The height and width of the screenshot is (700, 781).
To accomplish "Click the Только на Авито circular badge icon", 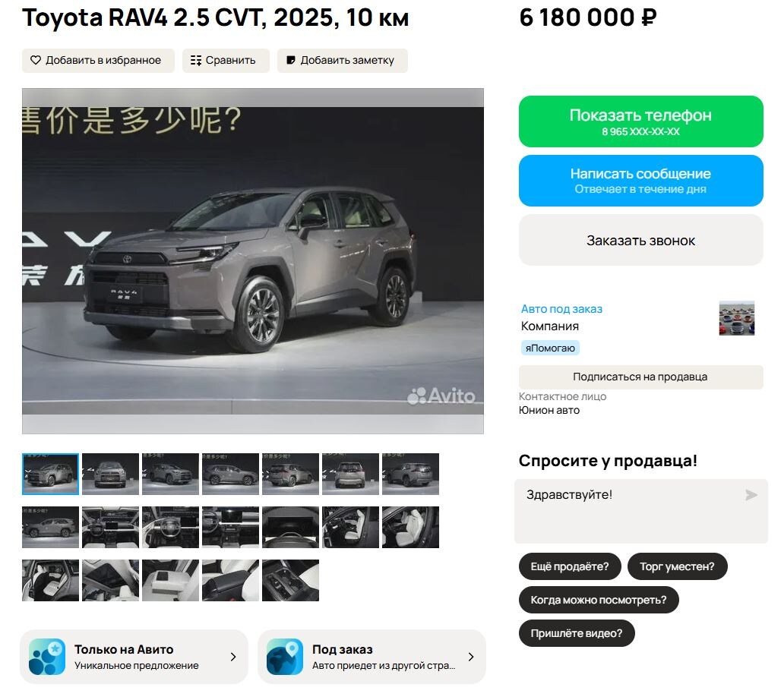I will click(49, 656).
